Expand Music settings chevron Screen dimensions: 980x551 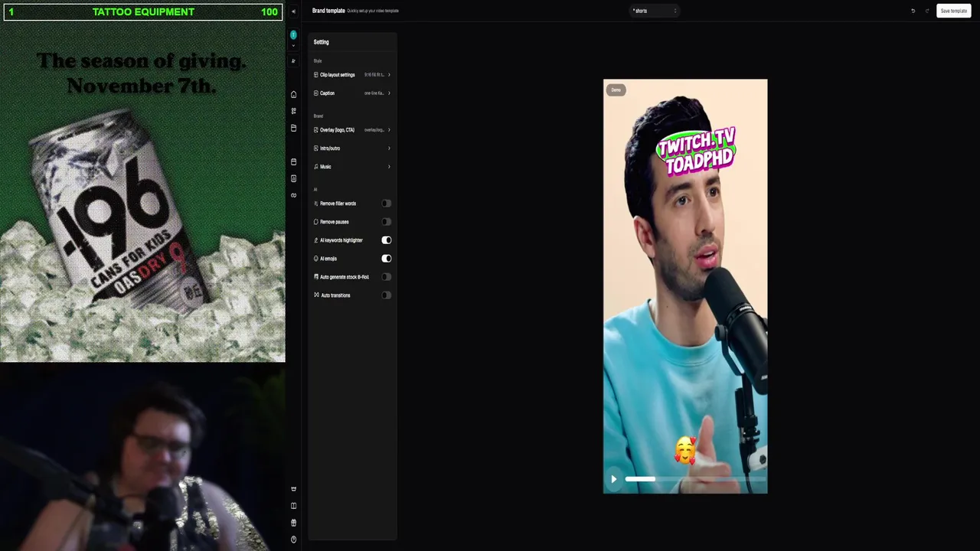(x=389, y=167)
